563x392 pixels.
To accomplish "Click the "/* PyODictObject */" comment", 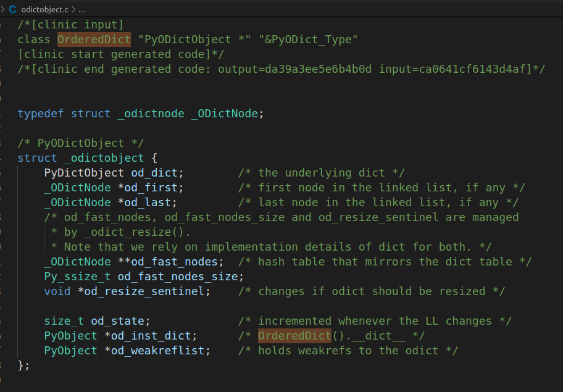I will (x=81, y=143).
